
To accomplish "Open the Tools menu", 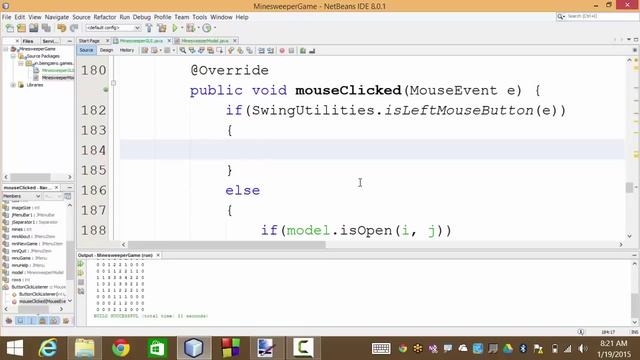I will (200, 17).
